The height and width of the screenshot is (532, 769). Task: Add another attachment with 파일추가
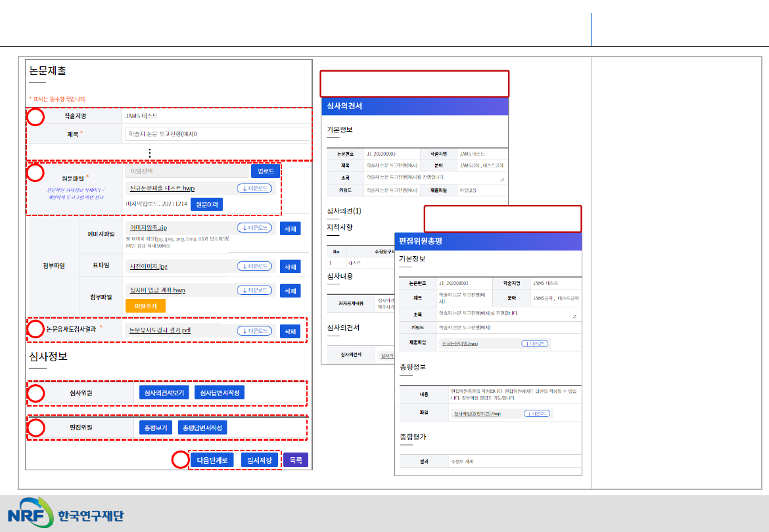145,305
